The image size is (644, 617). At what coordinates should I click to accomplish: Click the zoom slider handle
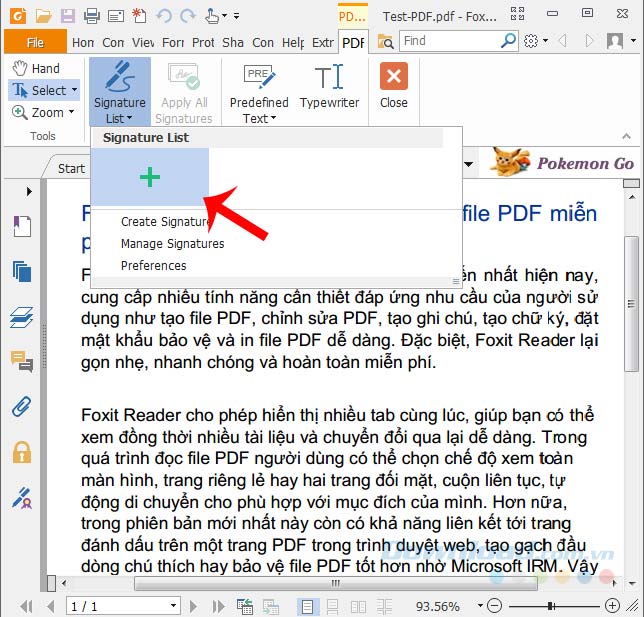tap(550, 606)
